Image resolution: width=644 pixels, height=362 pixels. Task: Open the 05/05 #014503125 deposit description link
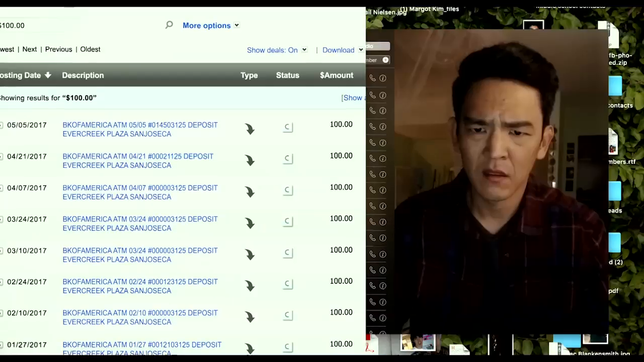(140, 129)
